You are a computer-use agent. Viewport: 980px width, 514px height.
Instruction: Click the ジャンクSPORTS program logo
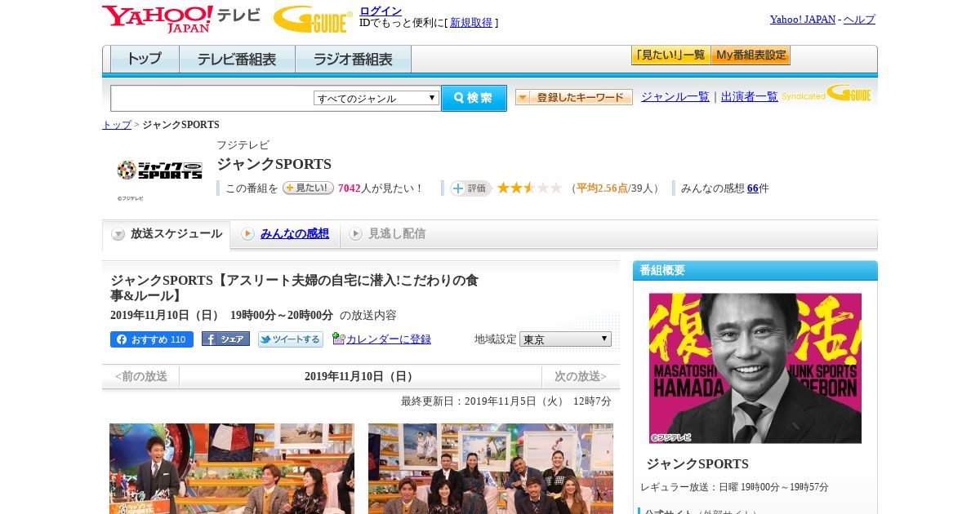click(x=159, y=170)
